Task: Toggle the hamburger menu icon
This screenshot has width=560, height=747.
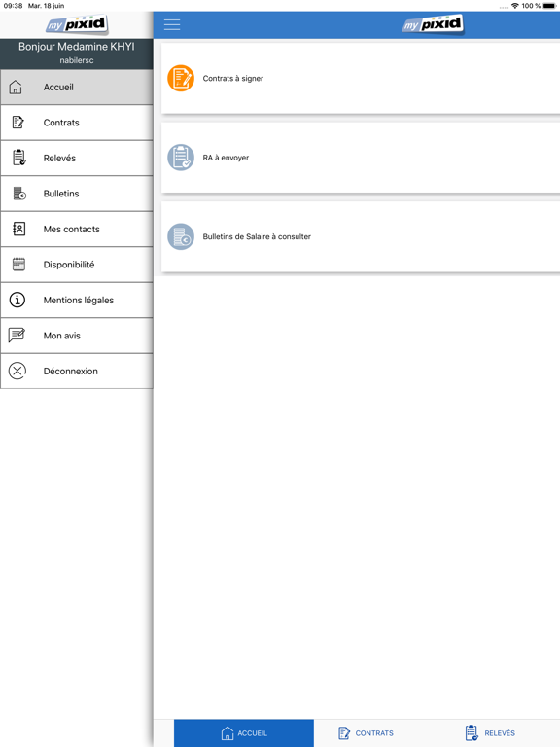Action: (x=172, y=24)
